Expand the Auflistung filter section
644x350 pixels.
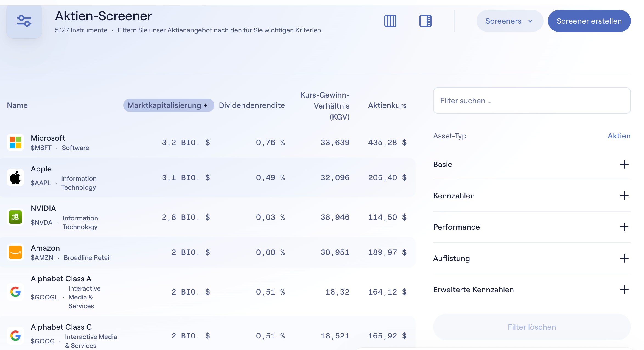tap(532, 258)
